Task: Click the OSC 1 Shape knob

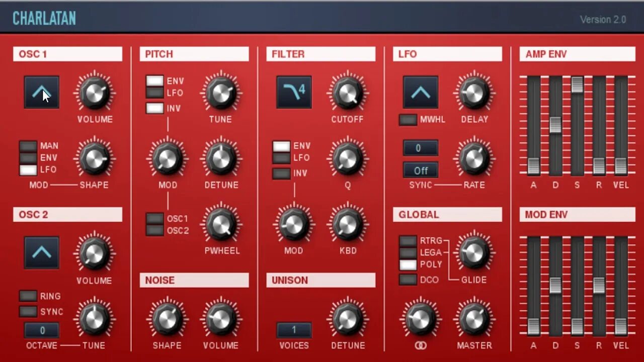Action: [95, 158]
